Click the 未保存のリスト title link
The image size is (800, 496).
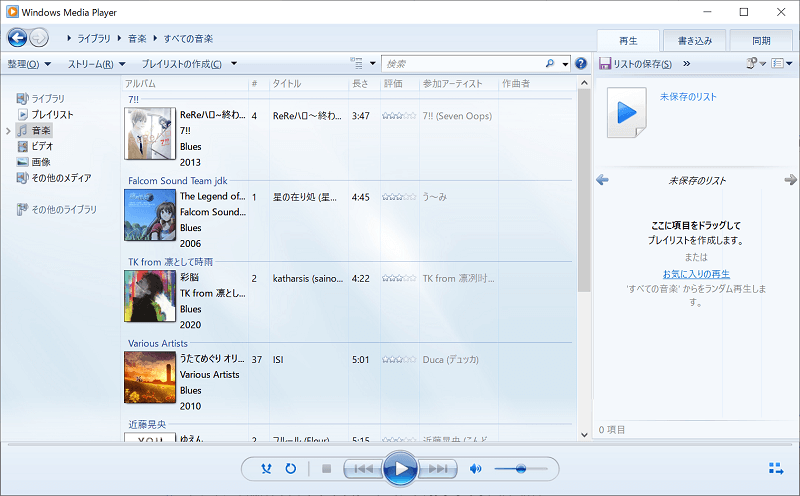pyautogui.click(x=688, y=96)
